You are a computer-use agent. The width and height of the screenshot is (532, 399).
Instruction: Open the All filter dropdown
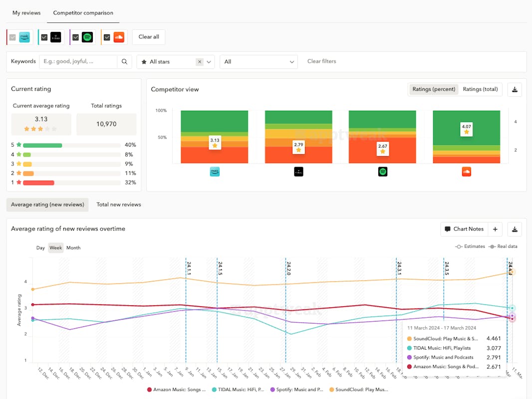pos(259,62)
